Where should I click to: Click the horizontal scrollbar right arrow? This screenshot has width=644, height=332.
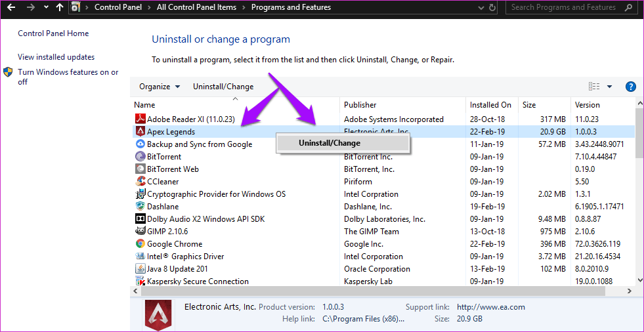coord(630,291)
